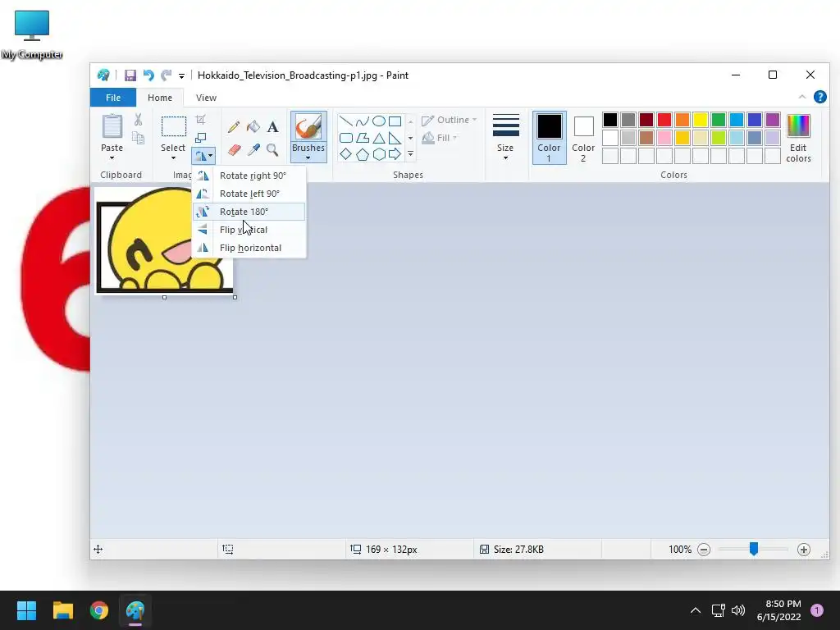Choose the Pentagon shape
The width and height of the screenshot is (840, 630).
coord(363,154)
